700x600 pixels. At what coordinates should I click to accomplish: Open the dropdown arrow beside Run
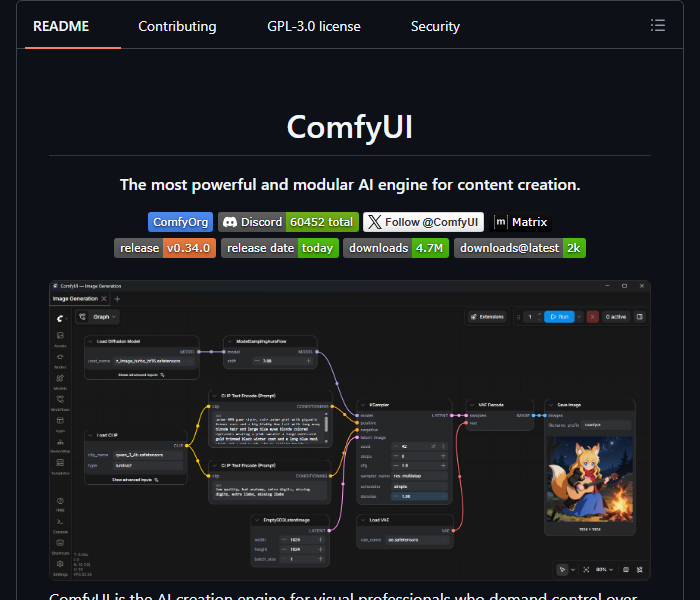coord(579,317)
